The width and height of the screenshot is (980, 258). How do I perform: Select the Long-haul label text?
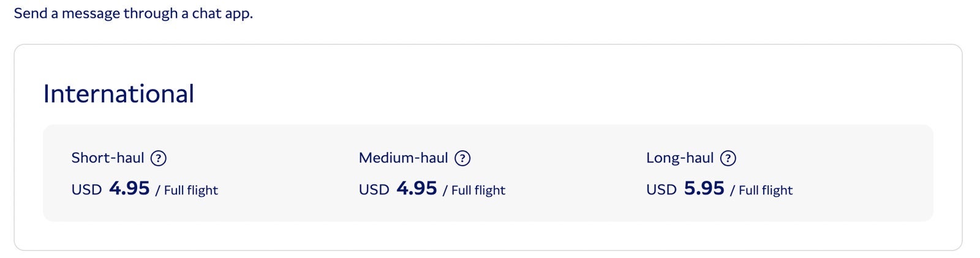click(680, 158)
